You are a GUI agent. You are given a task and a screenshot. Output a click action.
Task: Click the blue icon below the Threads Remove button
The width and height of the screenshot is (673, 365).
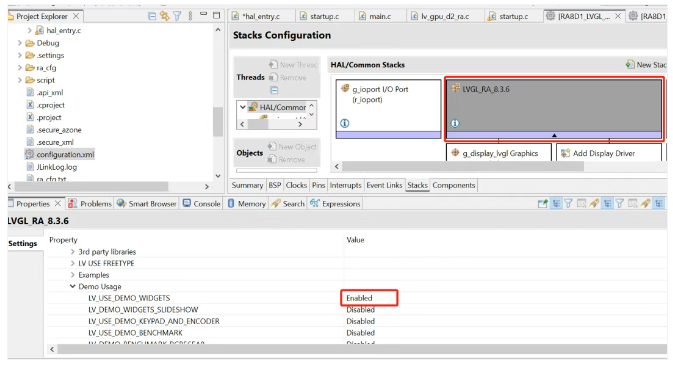274,90
